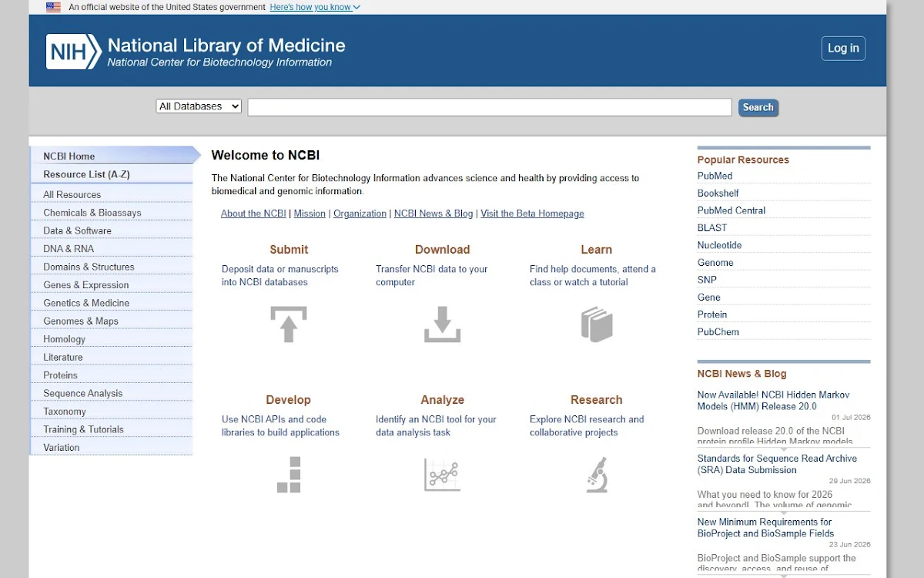Open Homology category in sidebar
Screen dimensions: 924x578
tap(112, 339)
